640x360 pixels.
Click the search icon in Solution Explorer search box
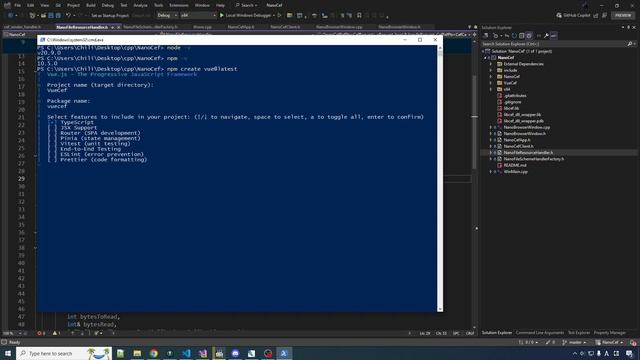629,44
